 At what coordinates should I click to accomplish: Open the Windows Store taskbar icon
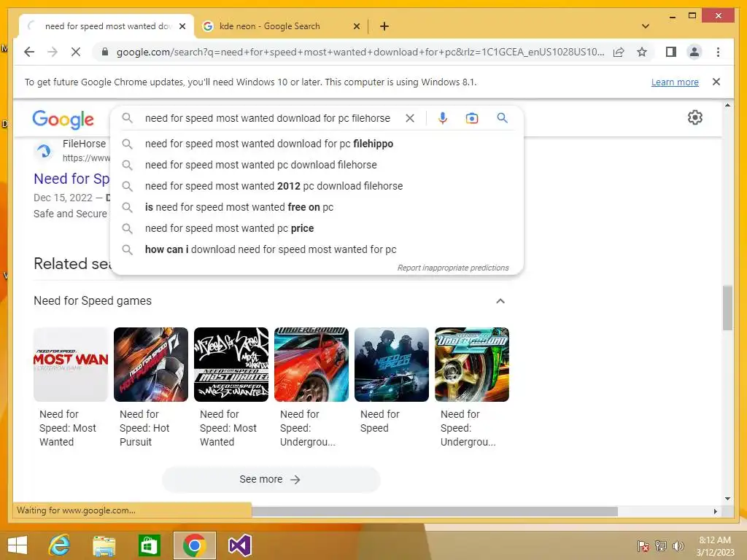149,545
